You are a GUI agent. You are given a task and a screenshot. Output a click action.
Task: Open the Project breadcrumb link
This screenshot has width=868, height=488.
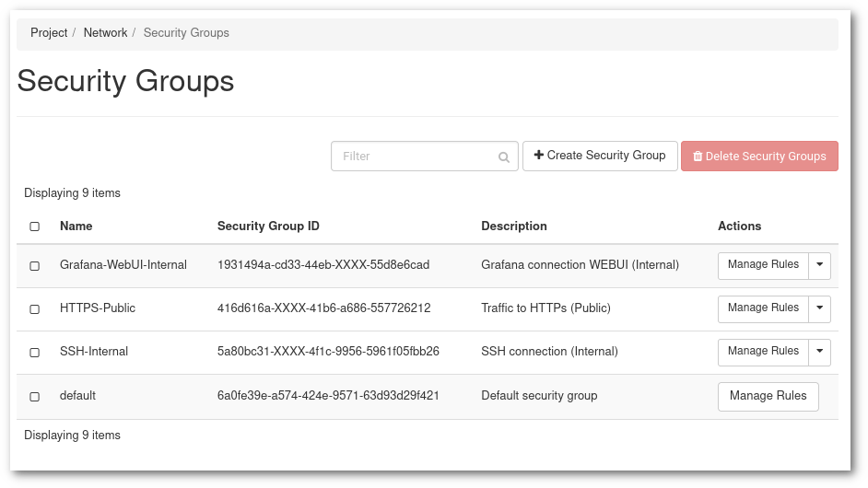pos(49,33)
